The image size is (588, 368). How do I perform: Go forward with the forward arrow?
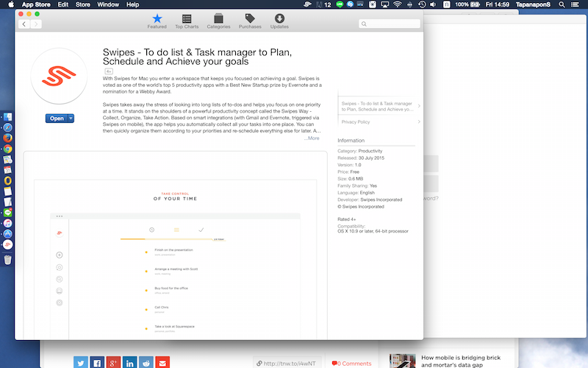pos(36,24)
